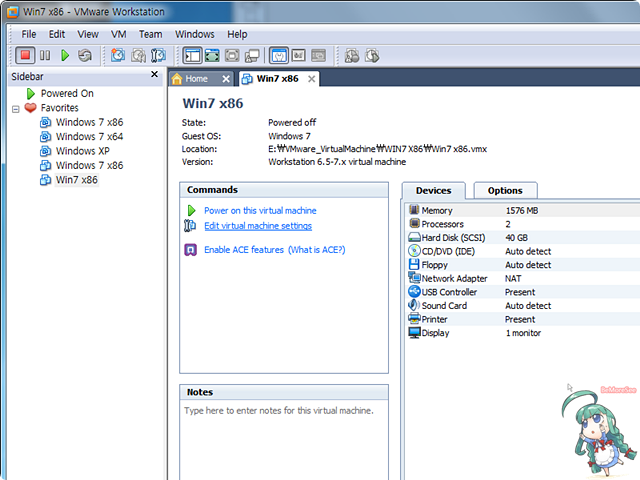Select the Printer device row
The height and width of the screenshot is (480, 640).
pyautogui.click(x=524, y=319)
